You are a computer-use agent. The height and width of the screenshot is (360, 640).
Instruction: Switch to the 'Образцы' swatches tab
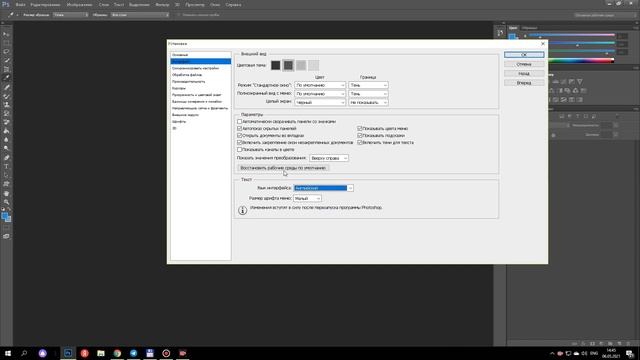point(529,28)
